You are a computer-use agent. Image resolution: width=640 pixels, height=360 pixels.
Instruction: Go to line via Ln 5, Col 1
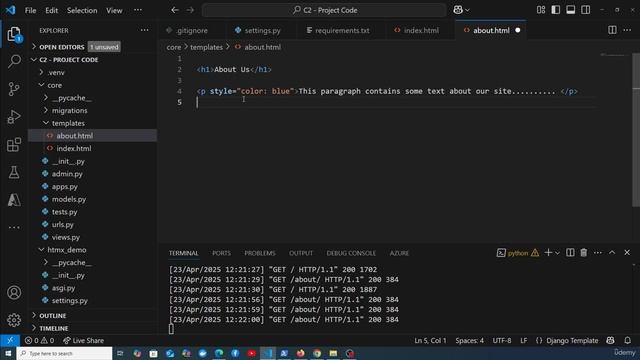430,340
